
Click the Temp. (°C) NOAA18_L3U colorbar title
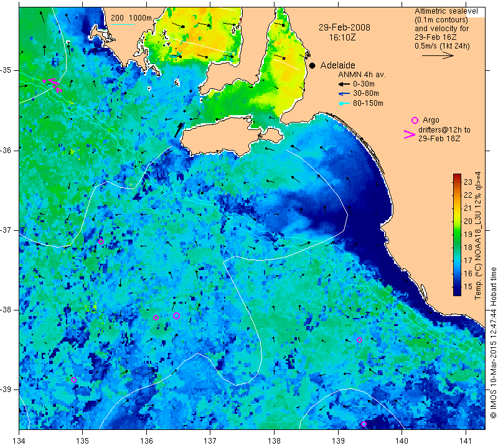(478, 235)
